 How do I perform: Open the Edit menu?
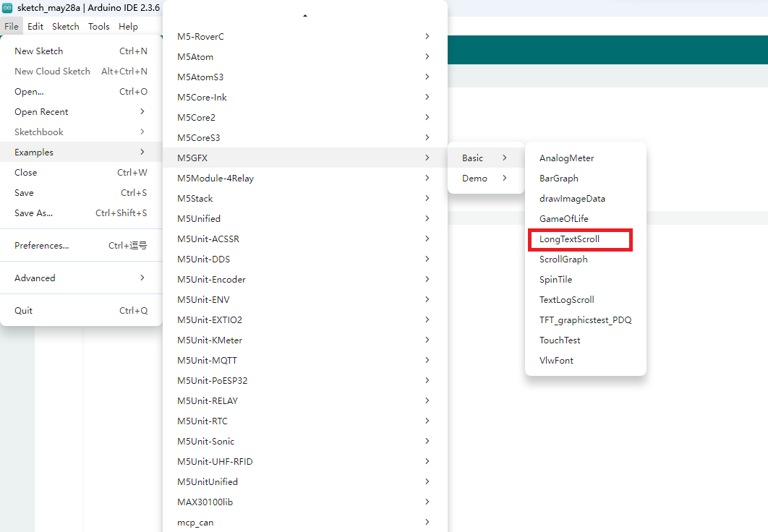coord(35,27)
